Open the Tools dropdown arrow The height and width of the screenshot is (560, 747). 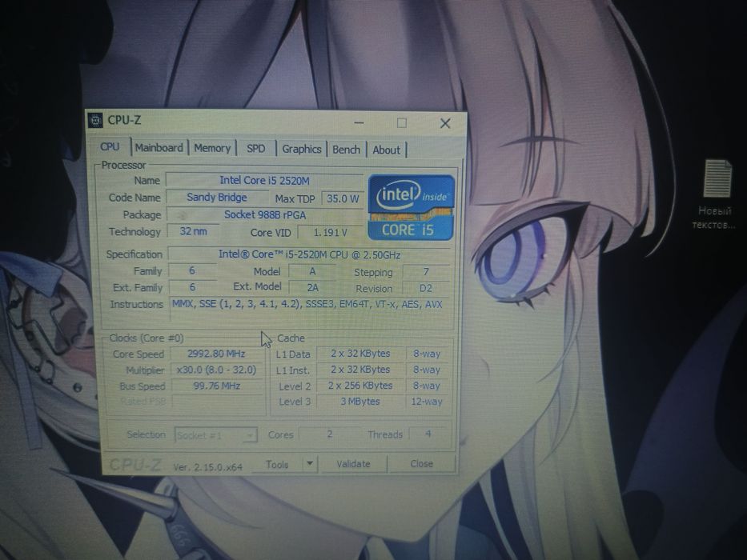pos(310,463)
